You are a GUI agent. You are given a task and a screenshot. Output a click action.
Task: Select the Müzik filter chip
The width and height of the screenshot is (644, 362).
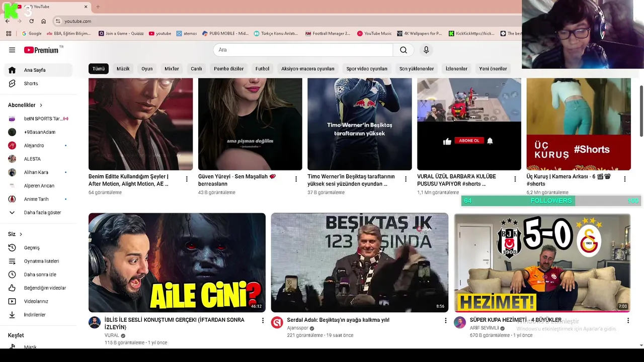[x=123, y=69]
